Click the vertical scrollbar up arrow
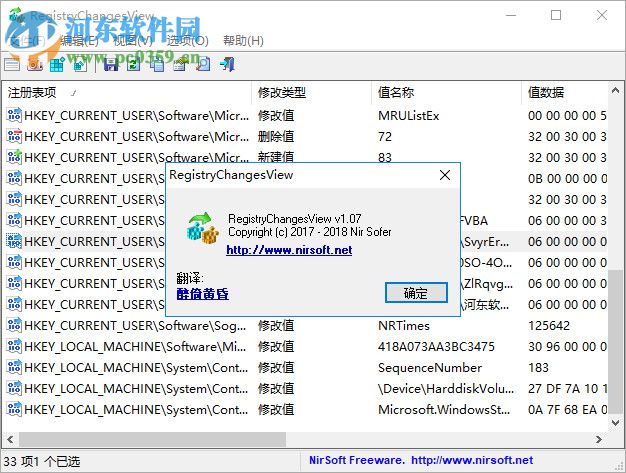 tap(615, 91)
